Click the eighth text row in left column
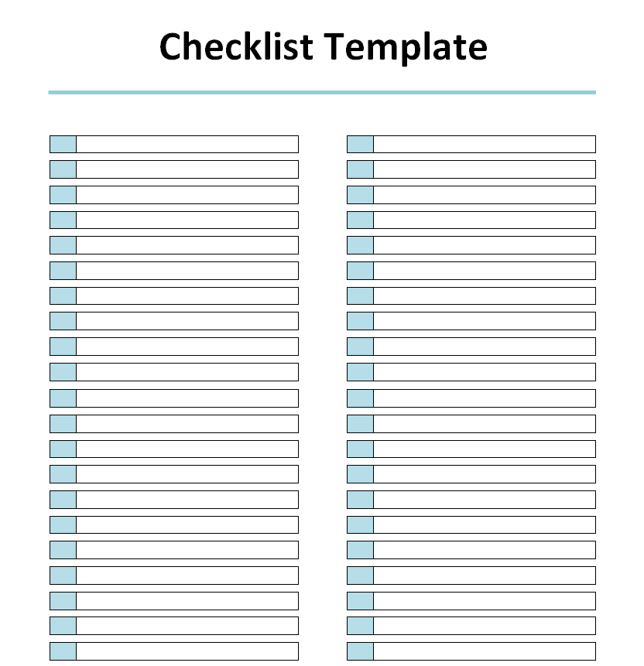Image resolution: width=644 pixels, height=666 pixels. [187, 321]
